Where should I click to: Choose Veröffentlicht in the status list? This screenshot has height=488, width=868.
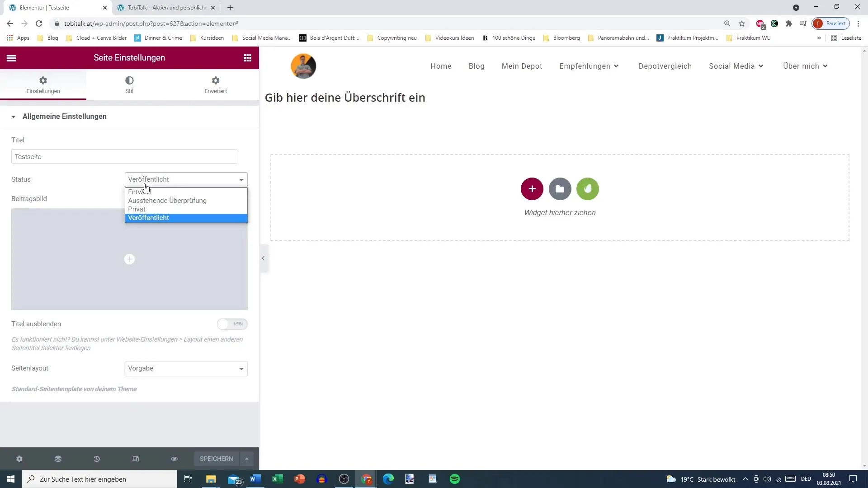click(186, 218)
